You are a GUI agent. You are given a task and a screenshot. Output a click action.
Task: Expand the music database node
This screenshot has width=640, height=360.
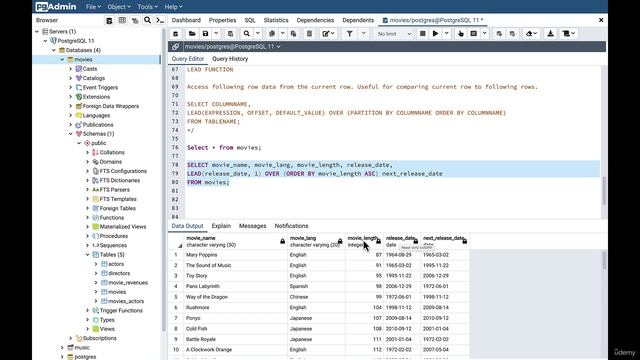[62, 348]
